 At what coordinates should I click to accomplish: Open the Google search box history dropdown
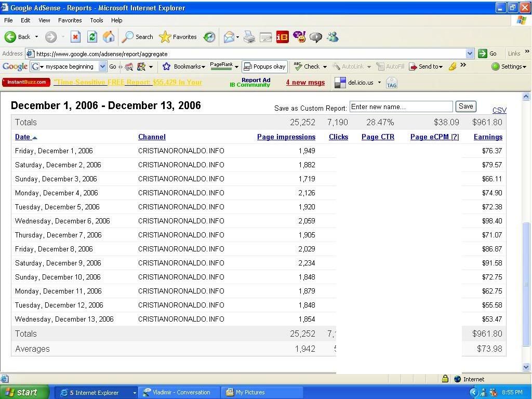point(102,66)
